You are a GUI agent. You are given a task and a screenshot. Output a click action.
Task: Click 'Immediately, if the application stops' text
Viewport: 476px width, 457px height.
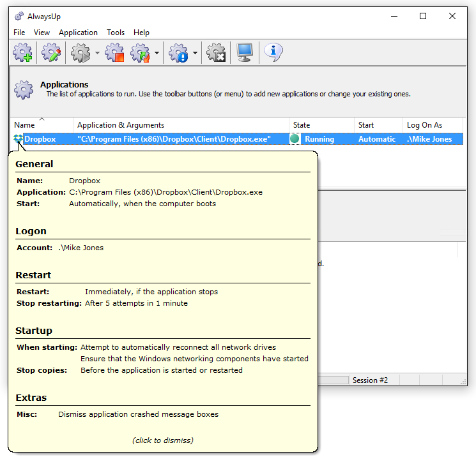tap(151, 292)
